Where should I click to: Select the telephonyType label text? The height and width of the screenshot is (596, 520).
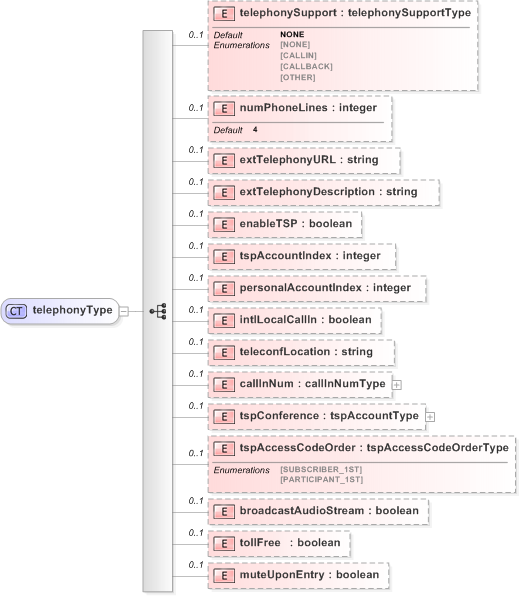[72, 310]
